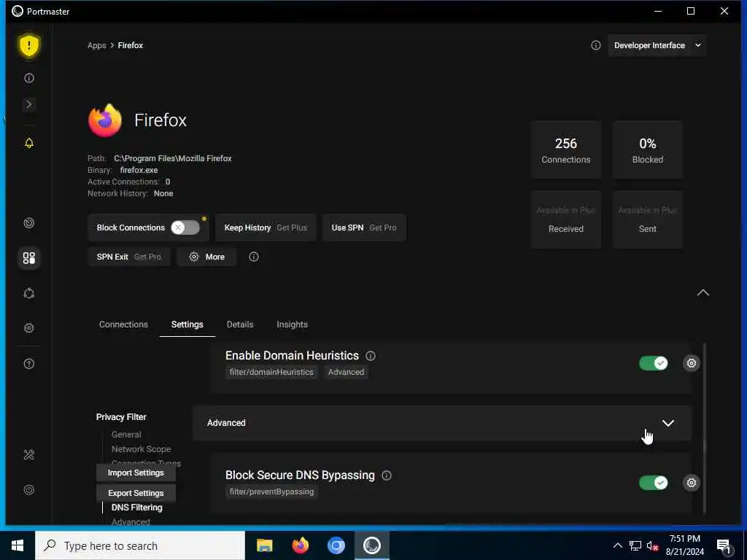The image size is (747, 560).
Task: Open the help question mark icon
Action: tap(29, 365)
